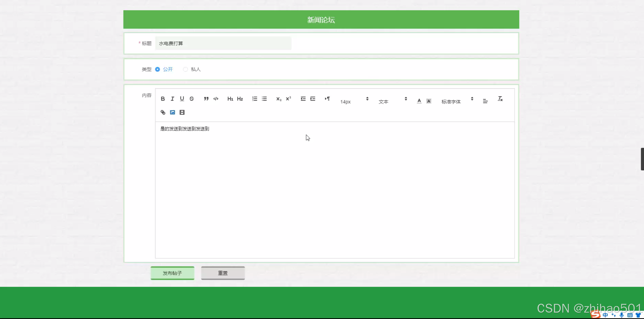Viewport: 644px width, 319px height.
Task: Insert a hyperlink into content
Action: 163,112
